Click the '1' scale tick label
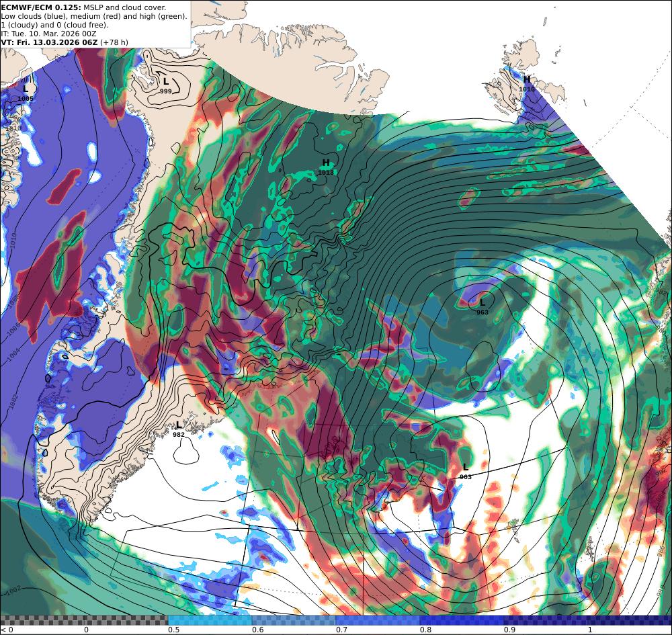 [x=590, y=630]
